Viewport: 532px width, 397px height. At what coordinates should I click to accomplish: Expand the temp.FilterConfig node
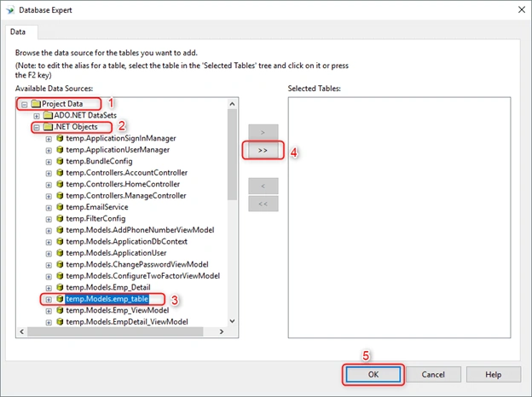[x=49, y=219]
